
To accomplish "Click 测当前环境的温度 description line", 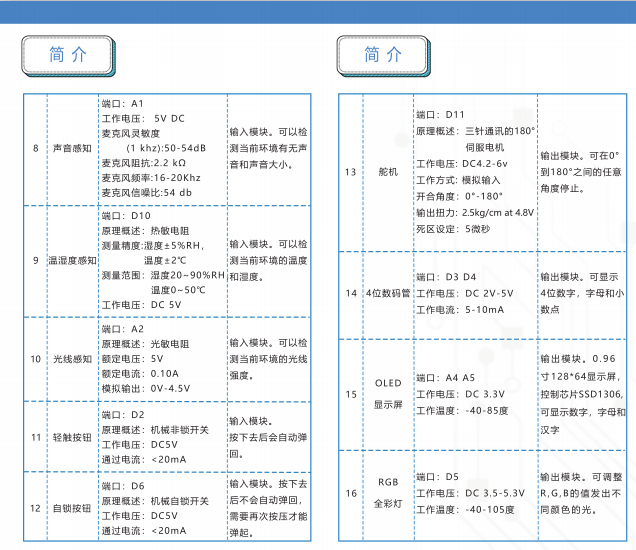I will [268, 260].
